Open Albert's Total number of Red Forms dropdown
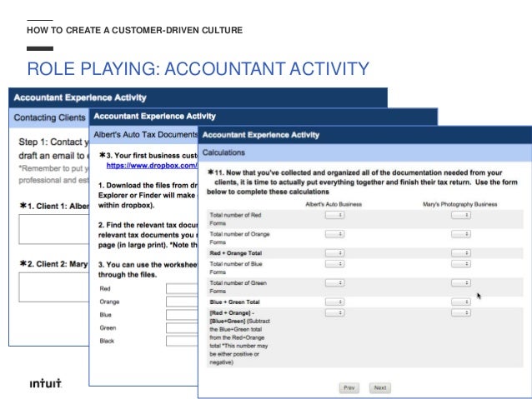 (334, 215)
